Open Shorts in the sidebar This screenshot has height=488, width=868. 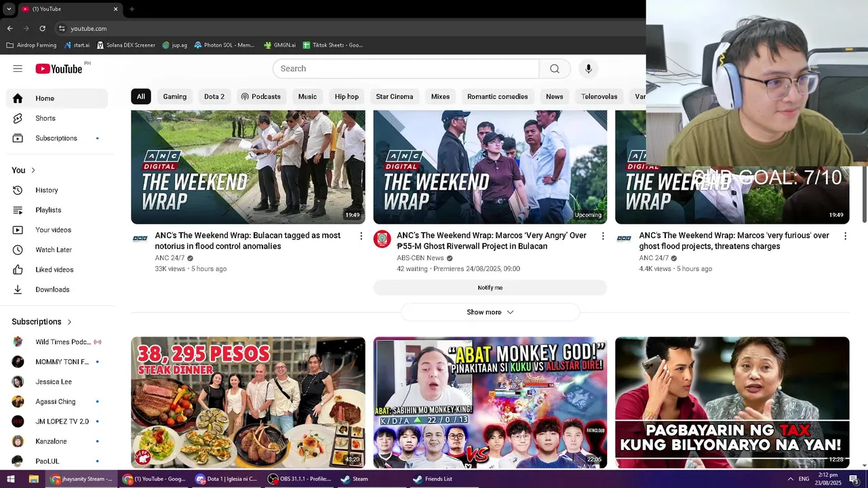click(57, 118)
